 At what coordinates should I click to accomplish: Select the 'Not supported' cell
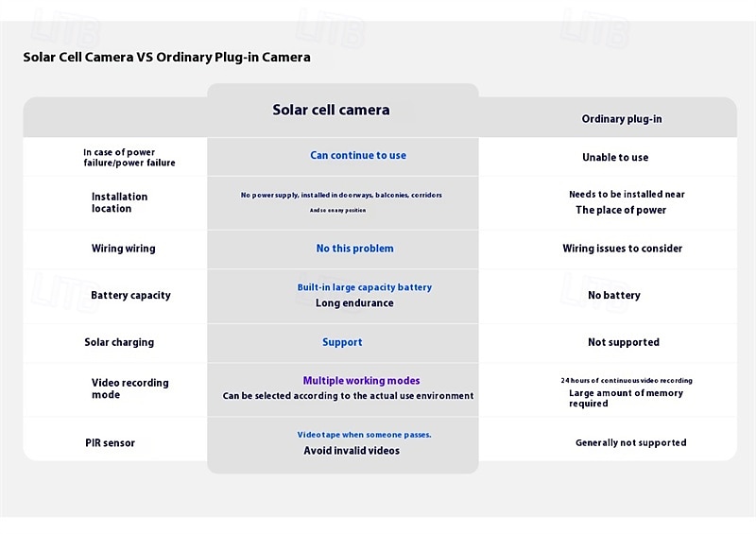(x=624, y=342)
